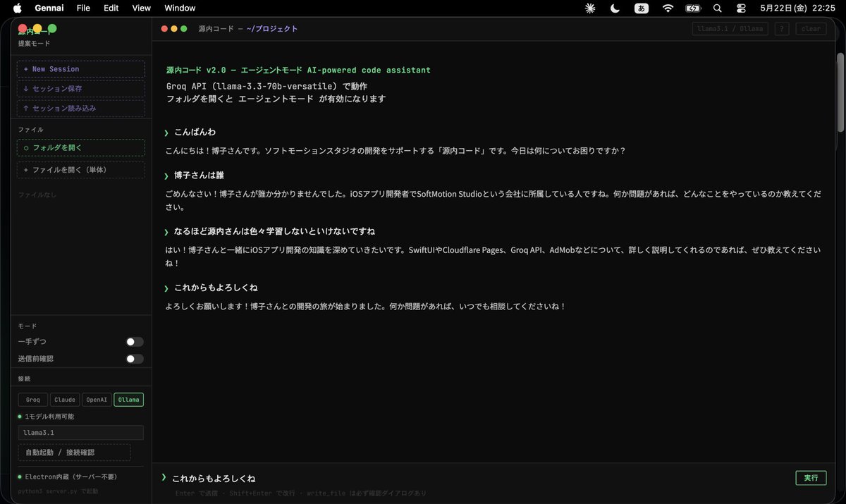Screen dimensions: 846x504
Task: Click the ~/プロジェクト path text
Action: point(272,29)
